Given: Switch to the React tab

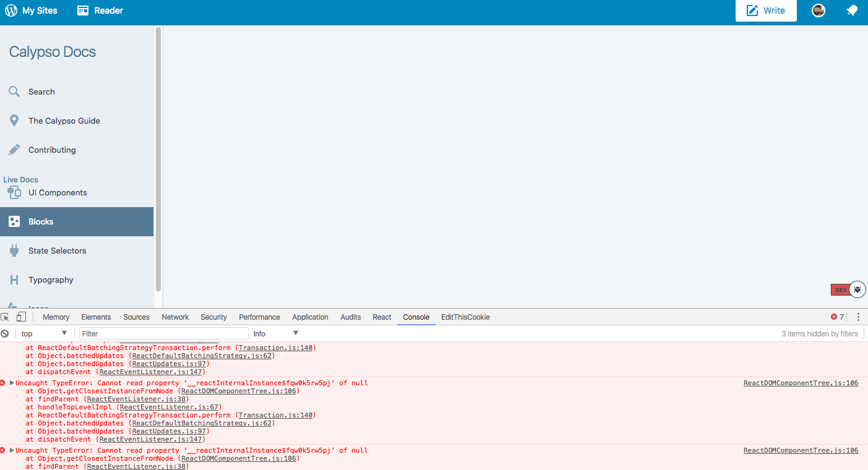Looking at the screenshot, I should point(382,317).
